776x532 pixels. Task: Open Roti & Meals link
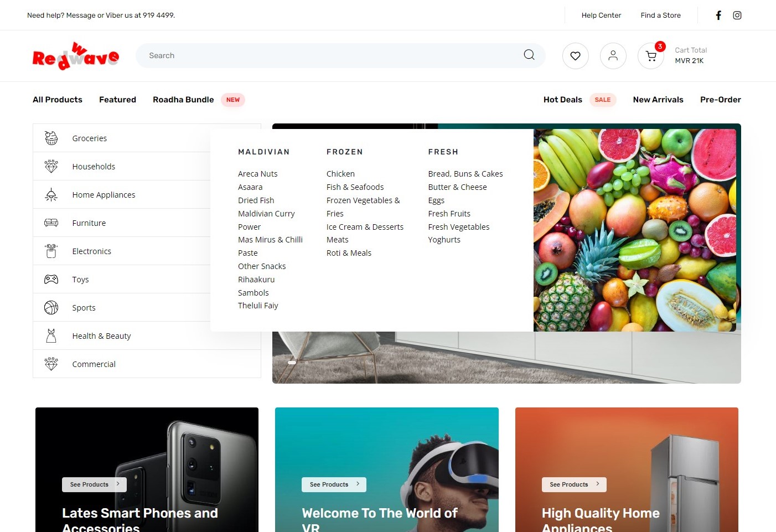point(349,253)
